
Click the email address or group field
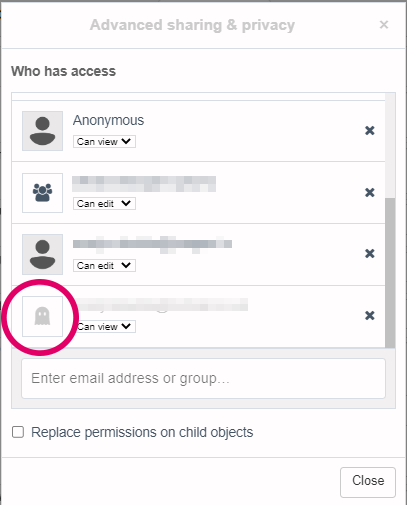point(203,378)
